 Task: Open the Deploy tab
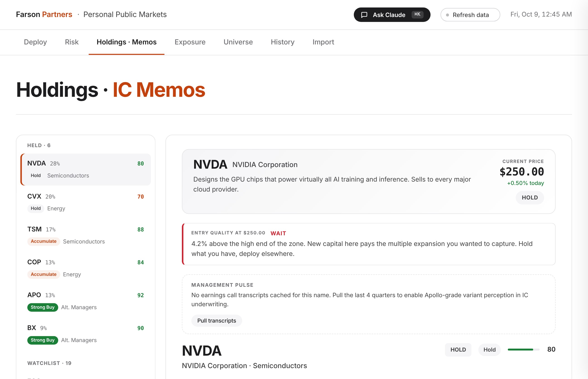point(35,42)
